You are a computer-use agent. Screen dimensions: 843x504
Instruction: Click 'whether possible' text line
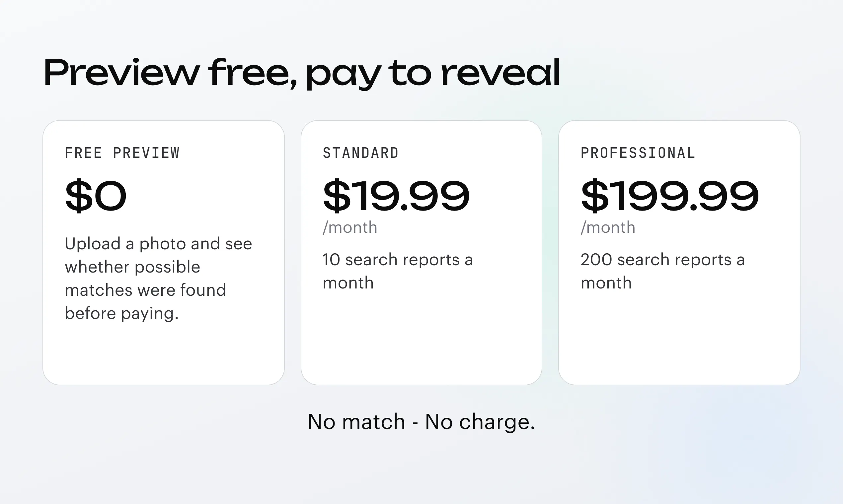click(x=132, y=267)
